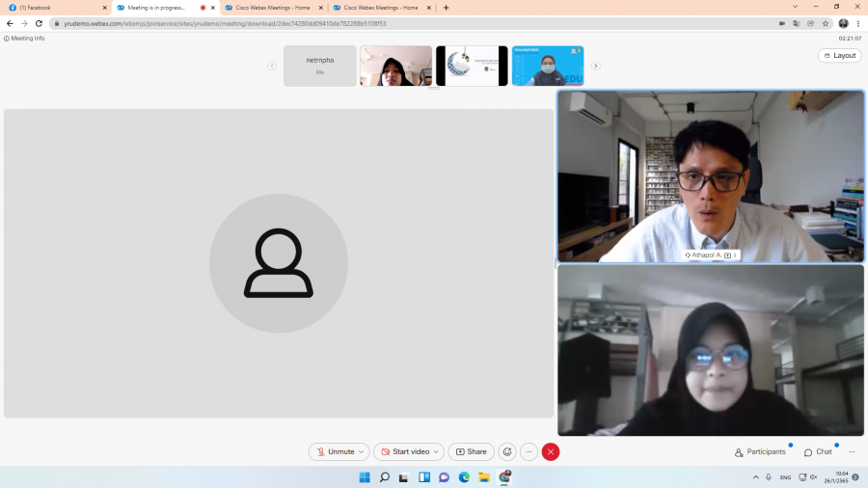Open Windows Start menu
The image size is (868, 488).
pos(365,477)
